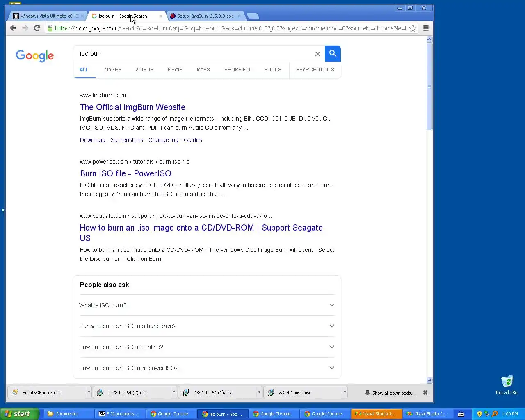Open The Official ImgBurn Website result
The image size is (525, 420).
(x=132, y=107)
